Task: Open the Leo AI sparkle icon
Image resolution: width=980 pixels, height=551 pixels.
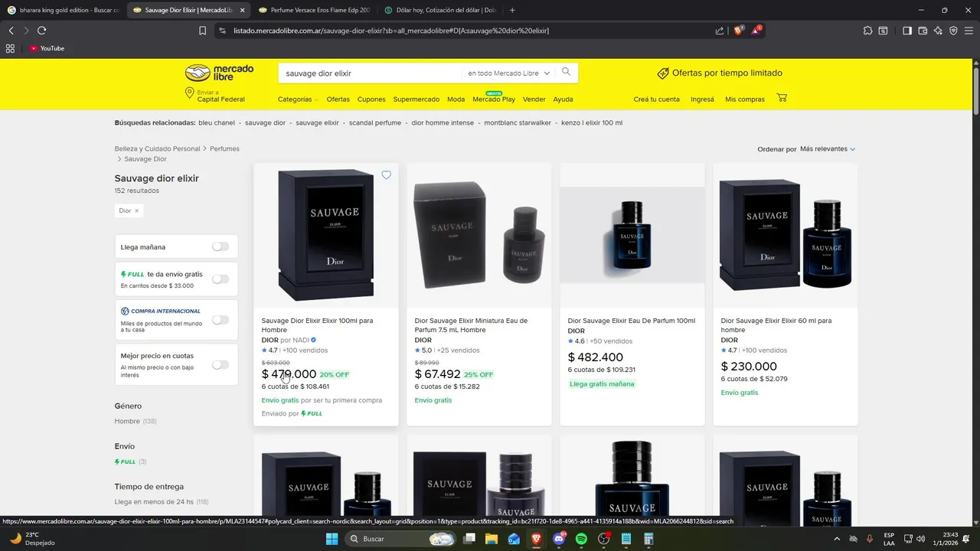Action: coord(938,31)
